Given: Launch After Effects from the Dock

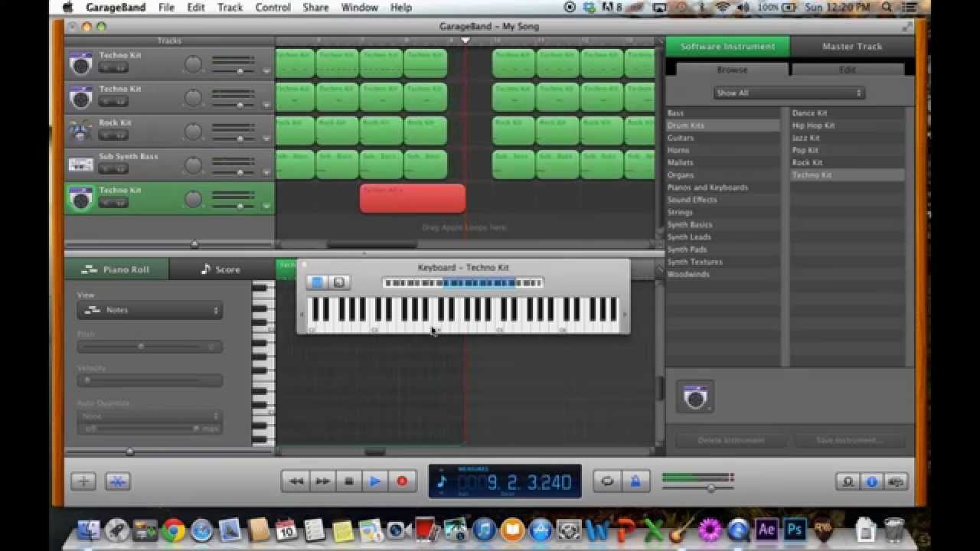Looking at the screenshot, I should [766, 530].
